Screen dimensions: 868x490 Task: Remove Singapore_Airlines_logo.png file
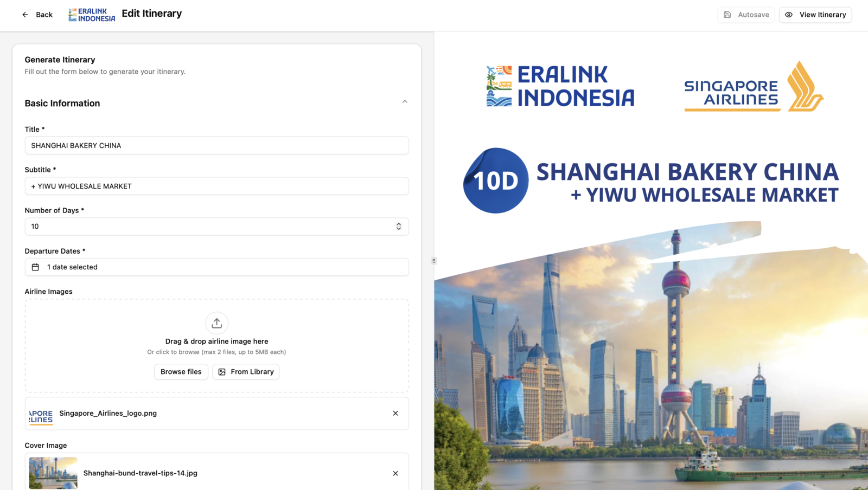395,414
